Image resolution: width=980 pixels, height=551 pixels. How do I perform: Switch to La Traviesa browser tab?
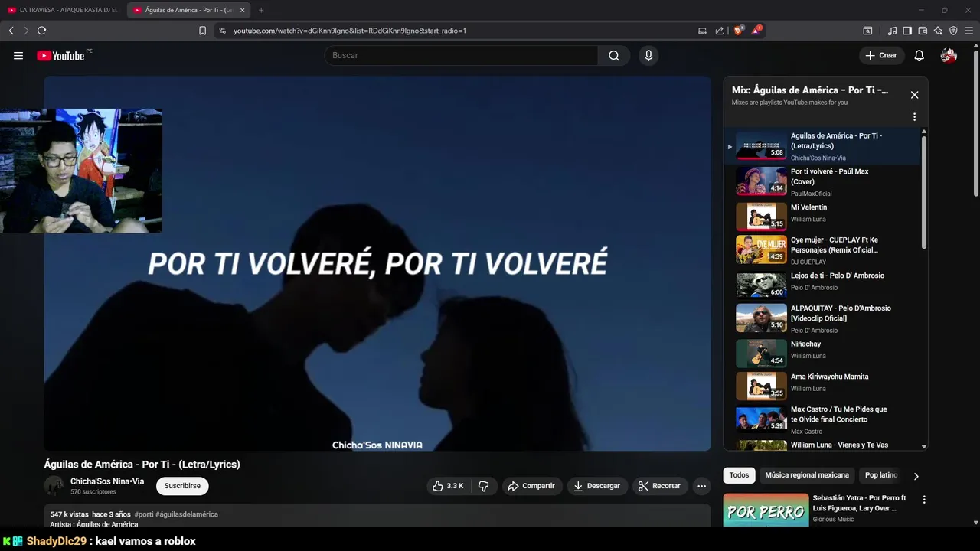pyautogui.click(x=63, y=10)
